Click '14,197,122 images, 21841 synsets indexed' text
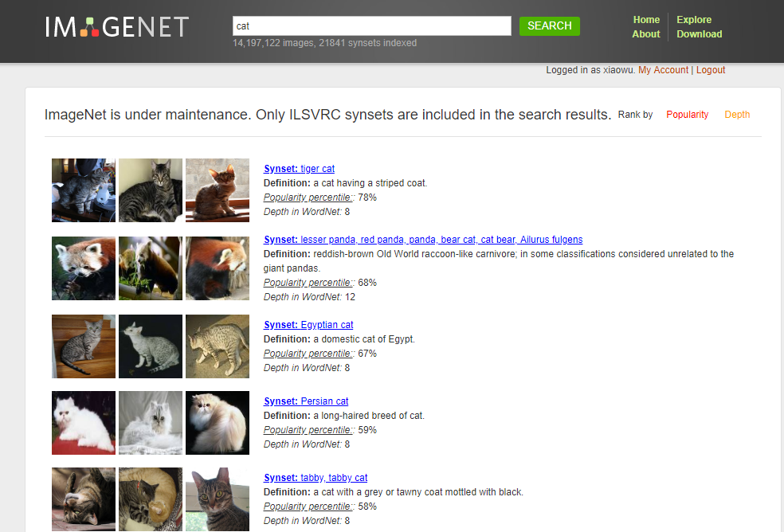 (x=324, y=43)
